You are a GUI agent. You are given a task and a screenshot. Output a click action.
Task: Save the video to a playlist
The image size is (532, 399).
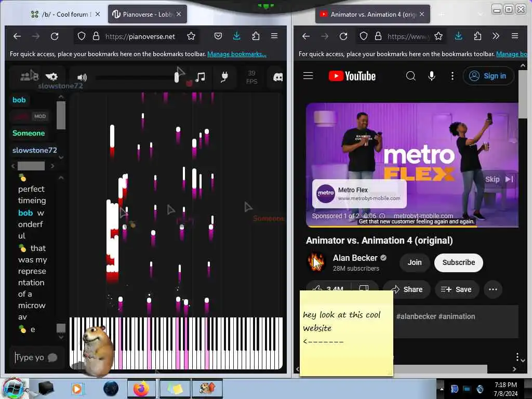[456, 289]
